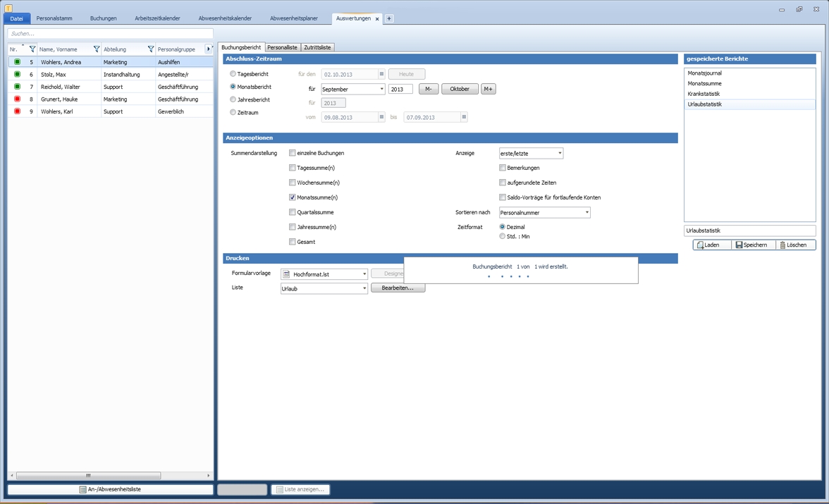Click horizontal scrollbar in employee list

tap(88, 475)
